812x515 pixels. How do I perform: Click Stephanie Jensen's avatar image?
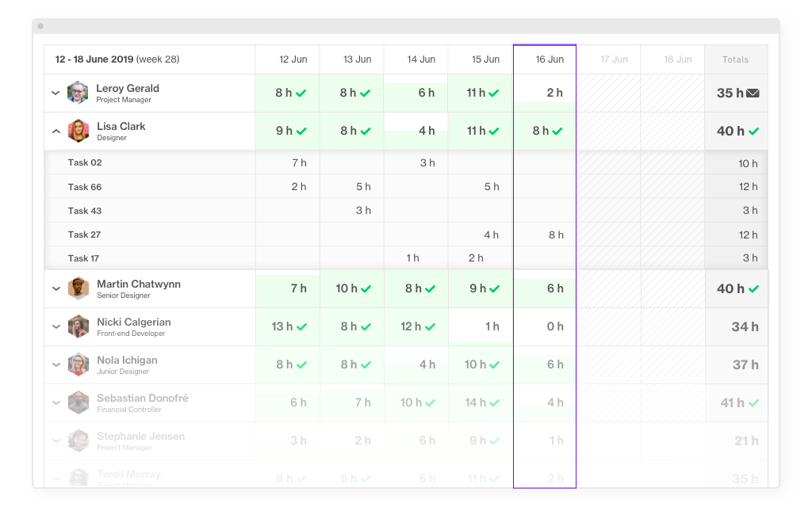[x=78, y=441]
